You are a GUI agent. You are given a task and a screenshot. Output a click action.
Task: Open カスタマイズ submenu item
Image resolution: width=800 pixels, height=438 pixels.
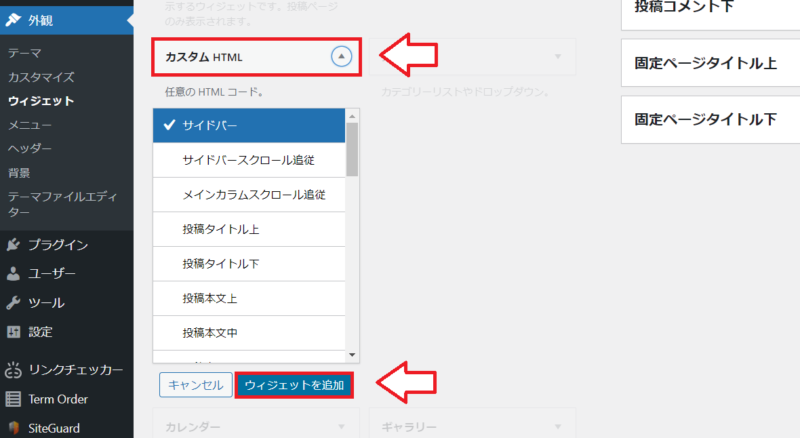(41, 77)
